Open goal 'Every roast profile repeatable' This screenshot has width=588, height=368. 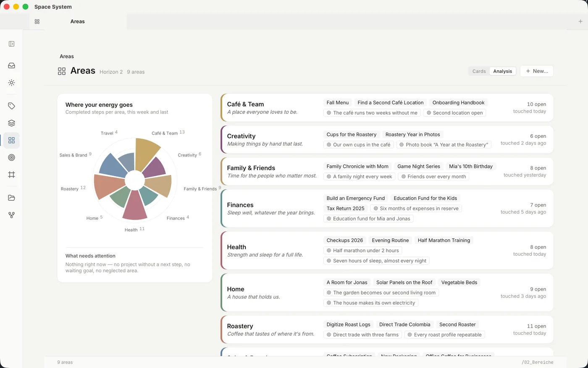click(x=444, y=335)
